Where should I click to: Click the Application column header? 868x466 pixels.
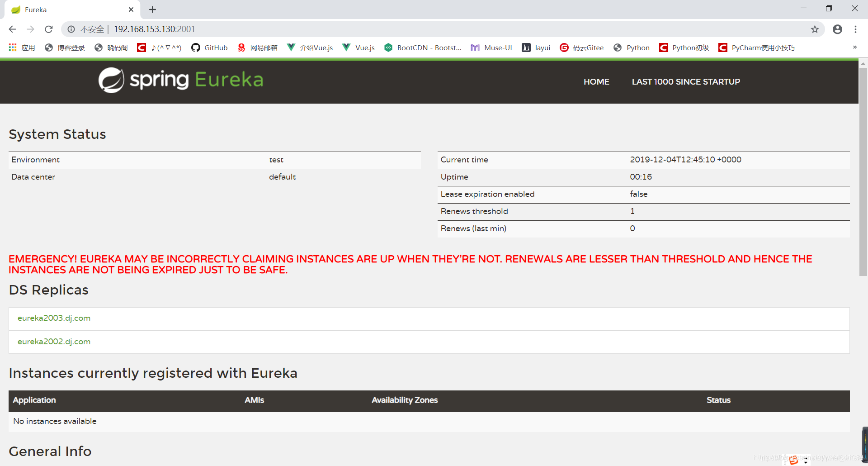34,400
